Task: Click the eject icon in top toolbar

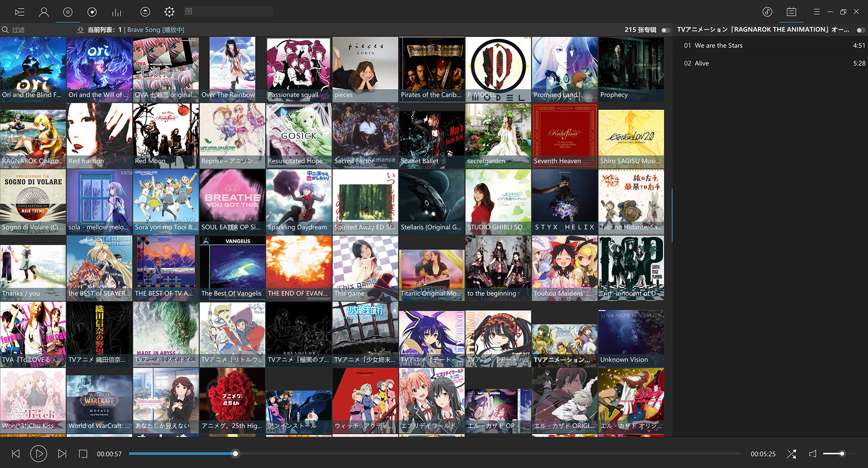Action: [x=145, y=12]
